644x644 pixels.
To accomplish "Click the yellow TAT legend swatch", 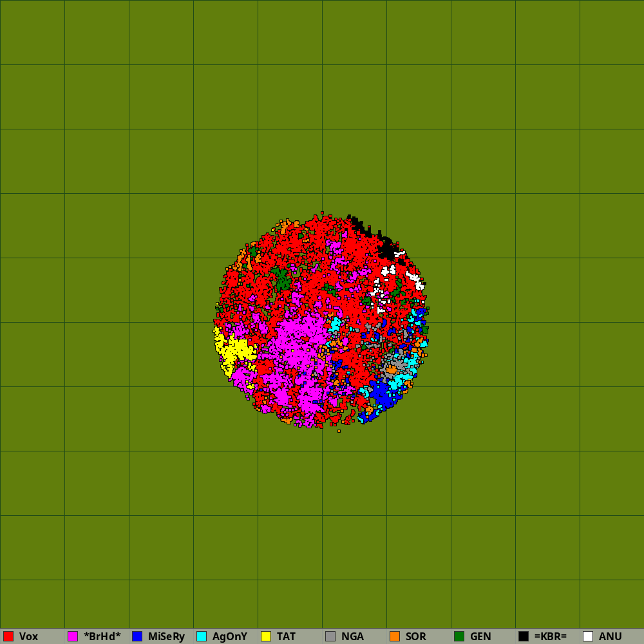I will (266, 636).
